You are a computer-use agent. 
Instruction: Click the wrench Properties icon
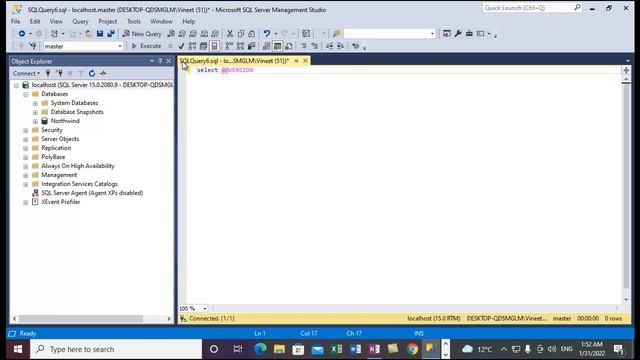click(x=458, y=33)
